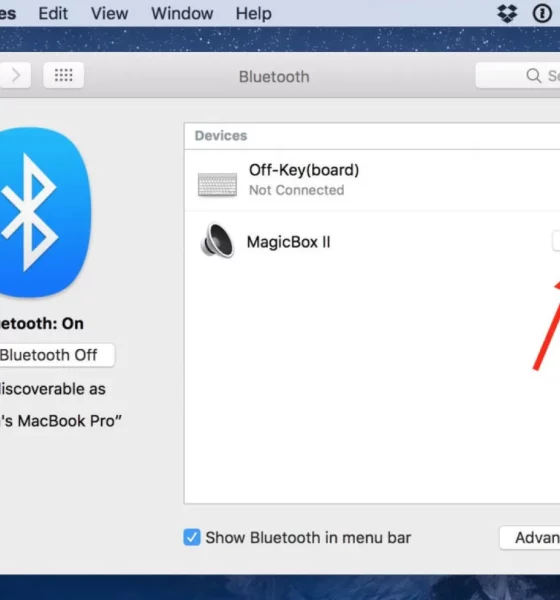Open the Advanced options button
Image resolution: width=560 pixels, height=600 pixels.
tap(530, 538)
